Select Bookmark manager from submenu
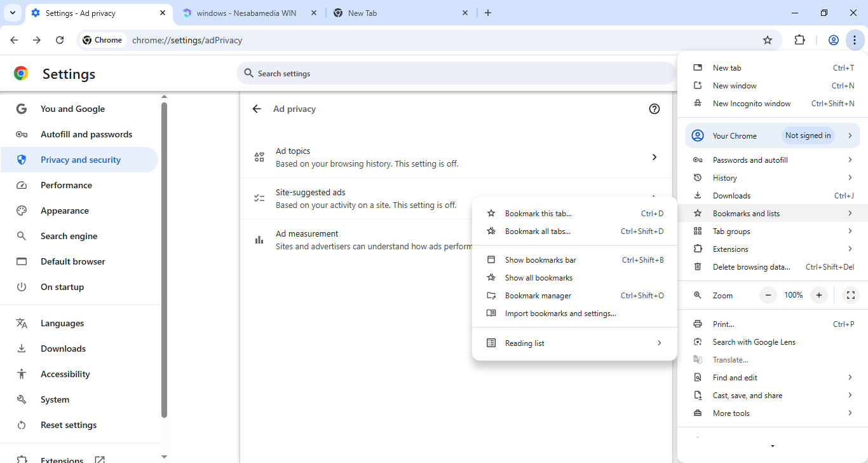Image resolution: width=868 pixels, height=463 pixels. click(538, 296)
